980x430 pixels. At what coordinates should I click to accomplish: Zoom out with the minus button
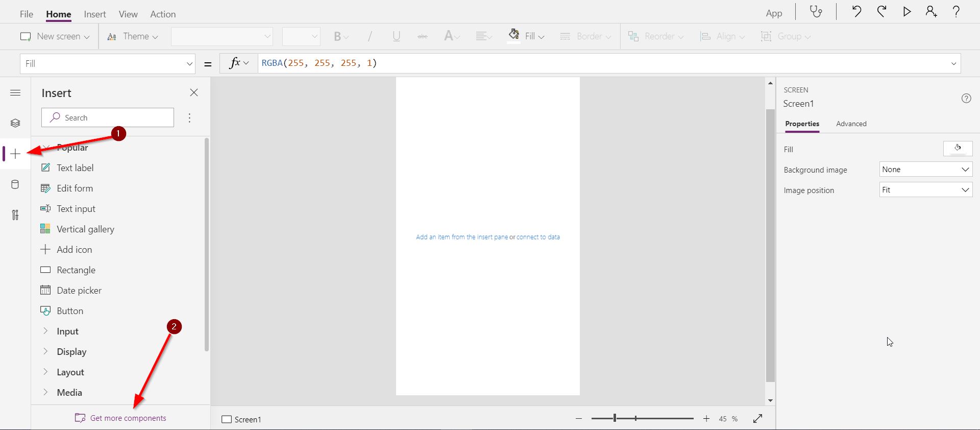coord(579,419)
